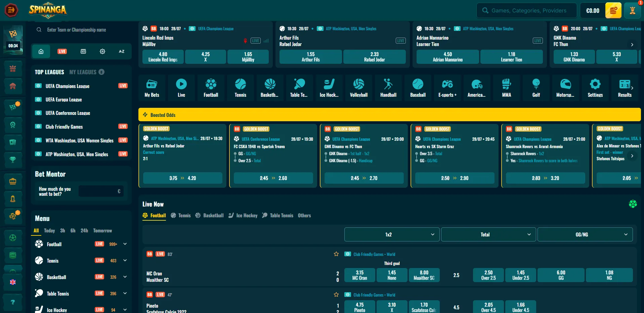This screenshot has height=313, width=644.
Task: Open the Total market dropdown
Action: click(488, 234)
